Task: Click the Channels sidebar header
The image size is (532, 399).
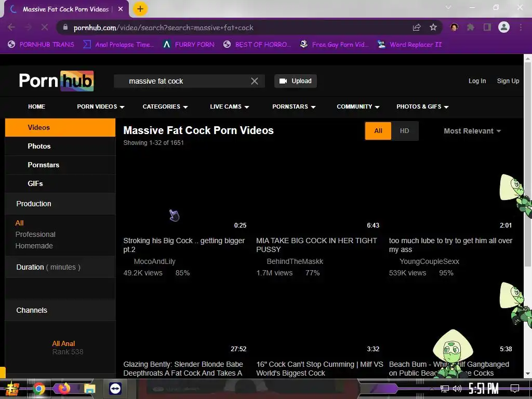Action: 60,310
